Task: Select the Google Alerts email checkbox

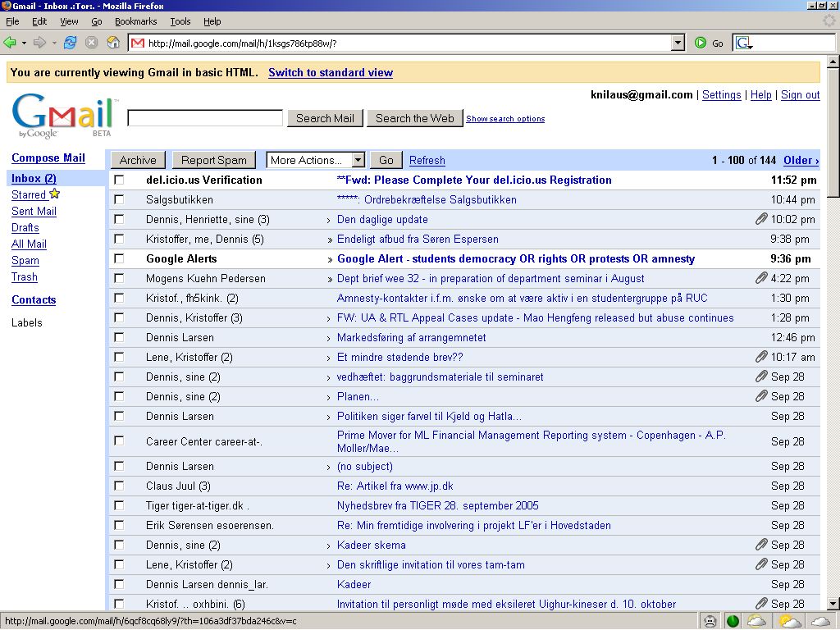Action: (119, 258)
